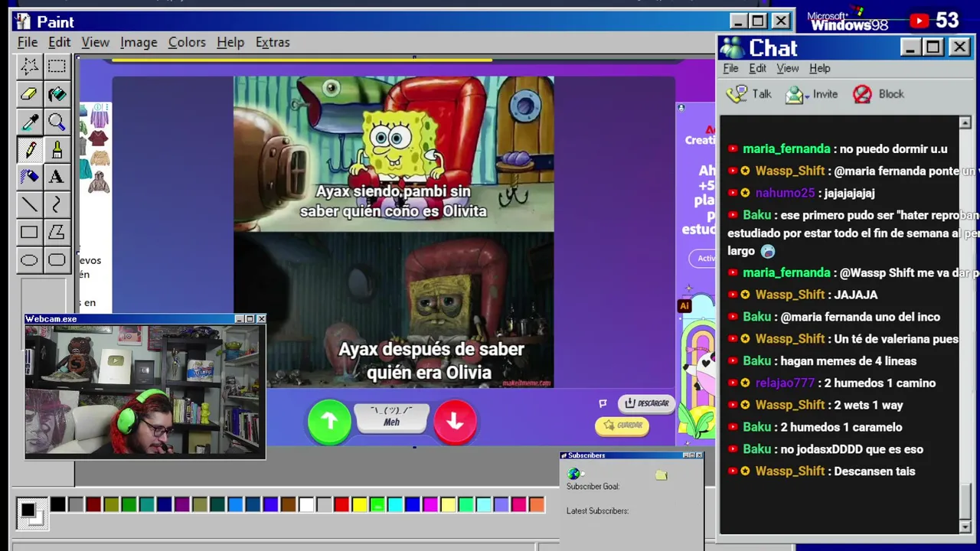The height and width of the screenshot is (551, 980).
Task: Click the Chat scrollbar up arrow
Action: coord(965,122)
